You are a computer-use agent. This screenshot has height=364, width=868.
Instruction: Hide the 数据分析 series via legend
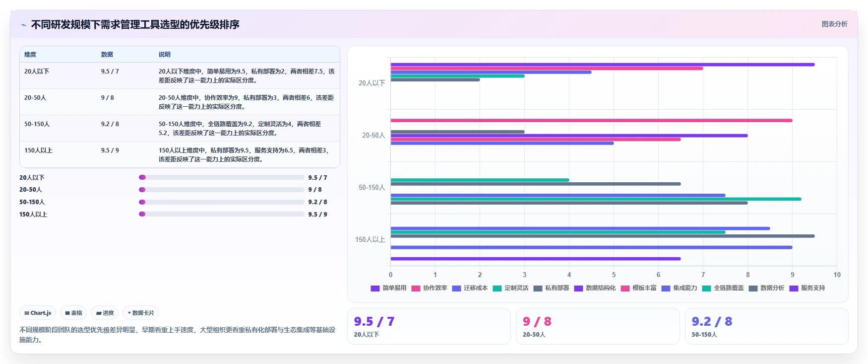[766, 288]
